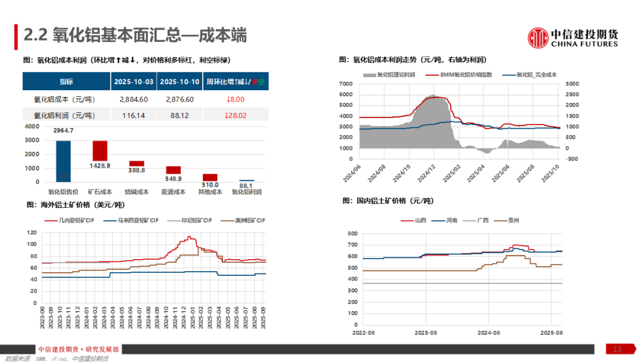
Task: Click the 氧化铝理论利润 legend entry
Action: 389,75
